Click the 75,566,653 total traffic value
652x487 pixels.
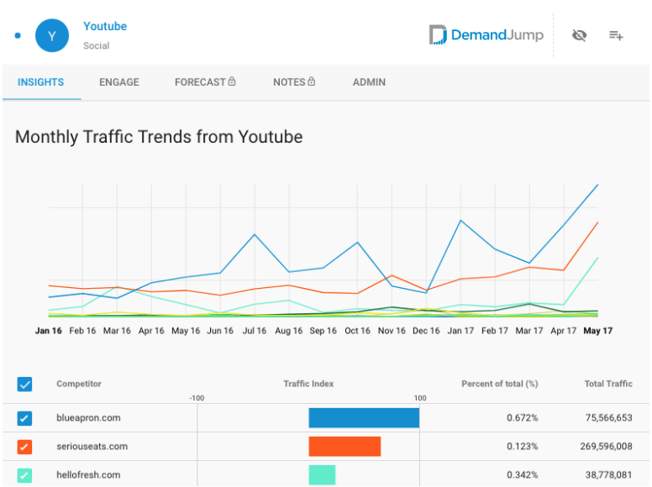tap(609, 418)
